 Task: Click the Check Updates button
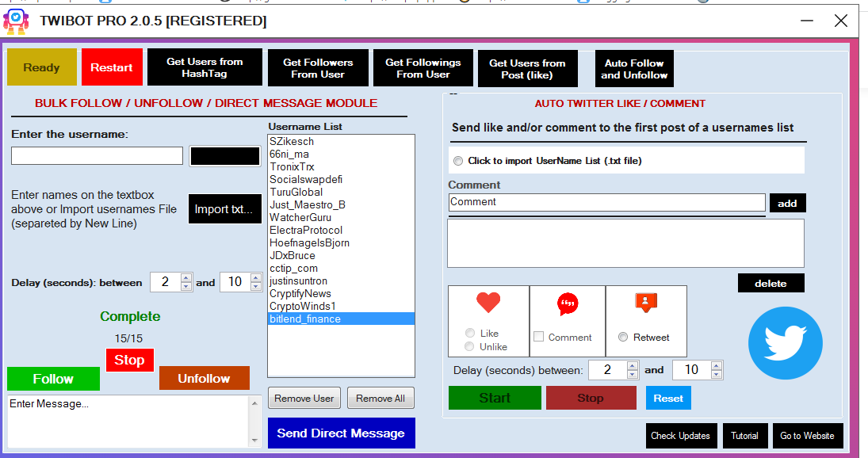pos(681,436)
